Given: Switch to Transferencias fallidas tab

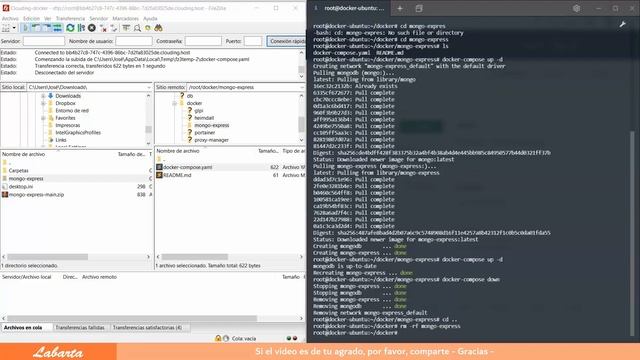Looking at the screenshot, I should pyautogui.click(x=80, y=328).
